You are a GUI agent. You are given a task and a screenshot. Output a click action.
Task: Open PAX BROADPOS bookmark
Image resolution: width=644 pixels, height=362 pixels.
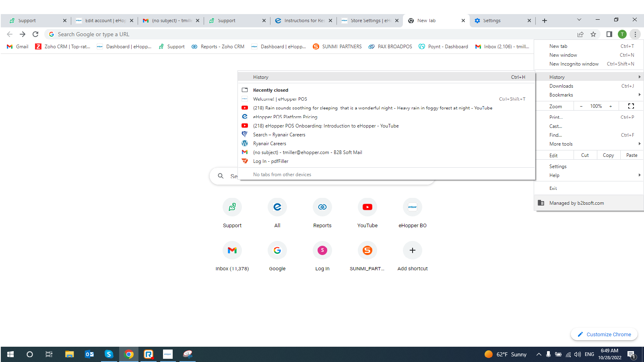pyautogui.click(x=390, y=47)
